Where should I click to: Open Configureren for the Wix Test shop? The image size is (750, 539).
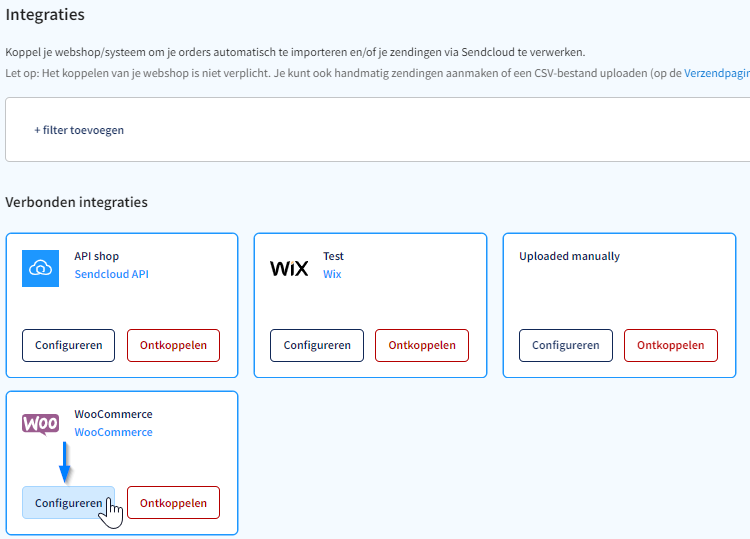pos(317,345)
